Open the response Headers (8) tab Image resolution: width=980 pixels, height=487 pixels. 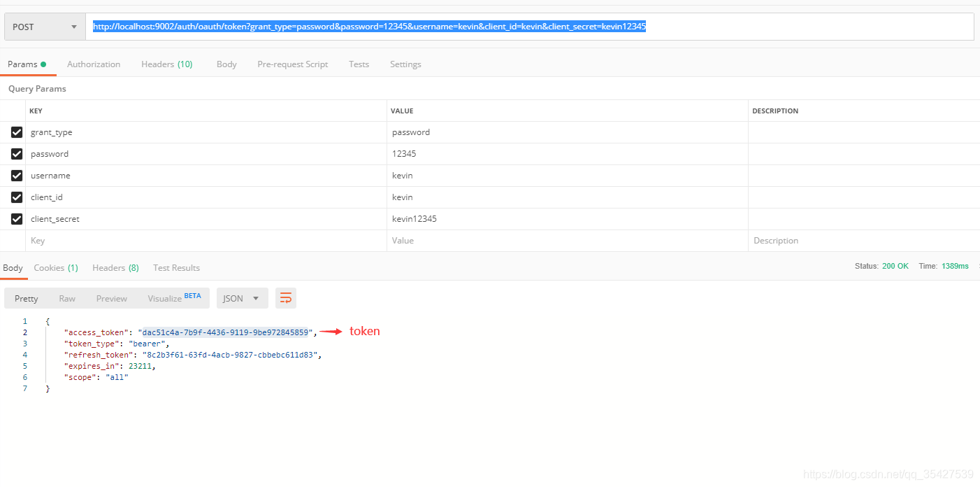tap(115, 267)
